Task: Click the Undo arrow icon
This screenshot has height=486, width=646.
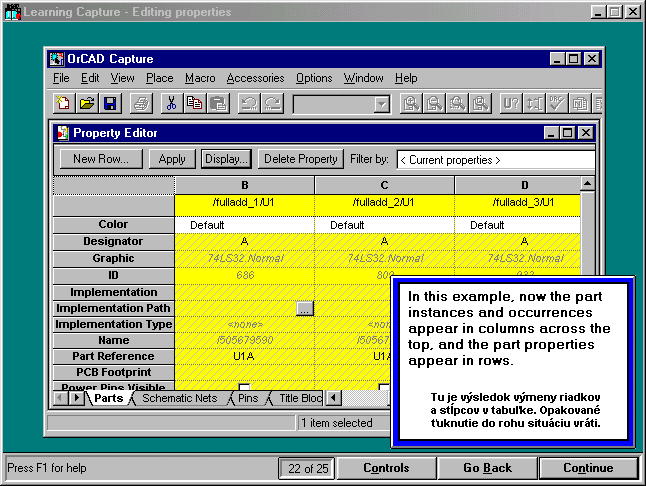Action: click(x=248, y=103)
